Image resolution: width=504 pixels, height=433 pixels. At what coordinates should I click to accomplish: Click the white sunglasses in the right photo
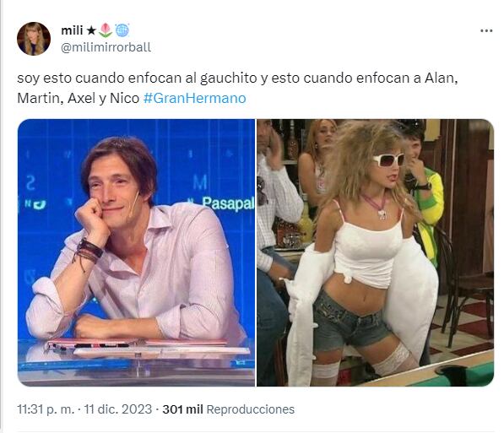tap(388, 160)
